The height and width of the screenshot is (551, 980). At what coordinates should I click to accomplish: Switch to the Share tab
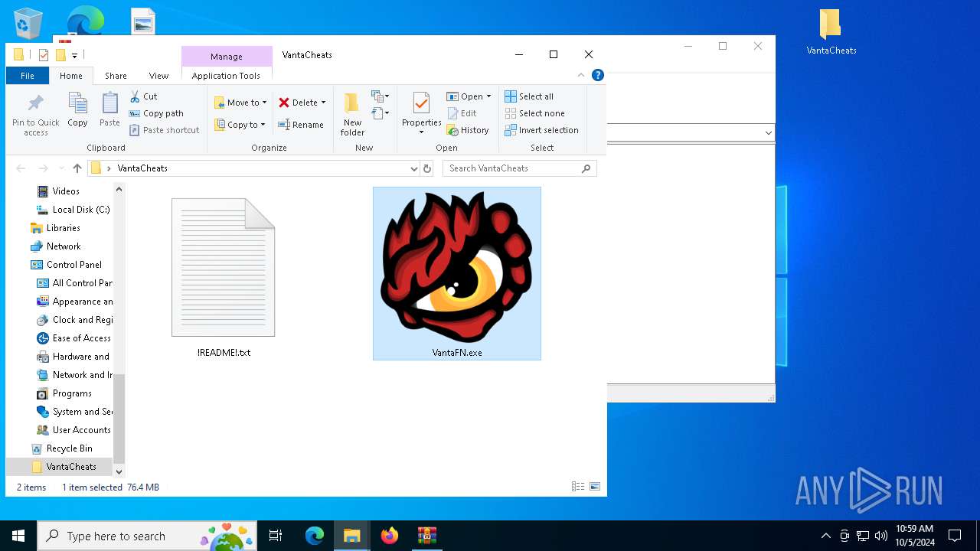click(116, 76)
